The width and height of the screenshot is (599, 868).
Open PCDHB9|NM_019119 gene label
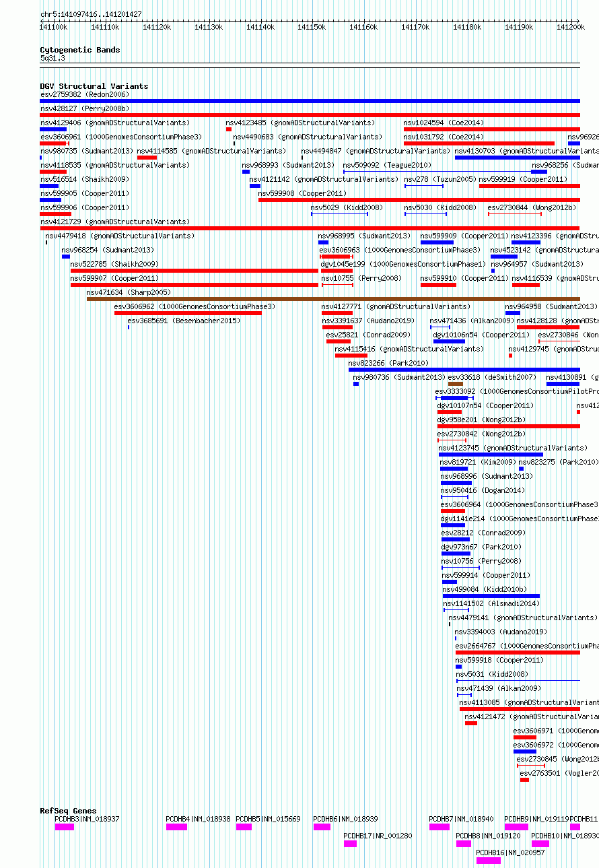coord(537,819)
